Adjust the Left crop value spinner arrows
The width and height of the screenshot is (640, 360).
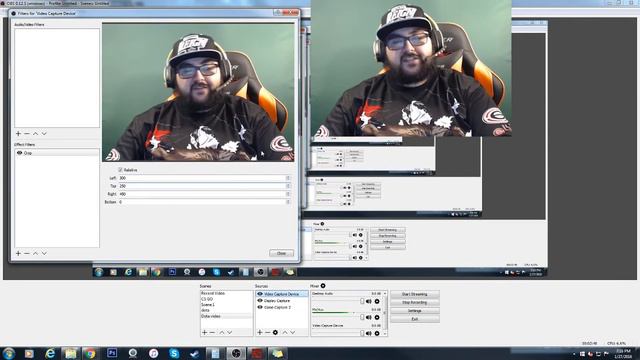click(288, 178)
